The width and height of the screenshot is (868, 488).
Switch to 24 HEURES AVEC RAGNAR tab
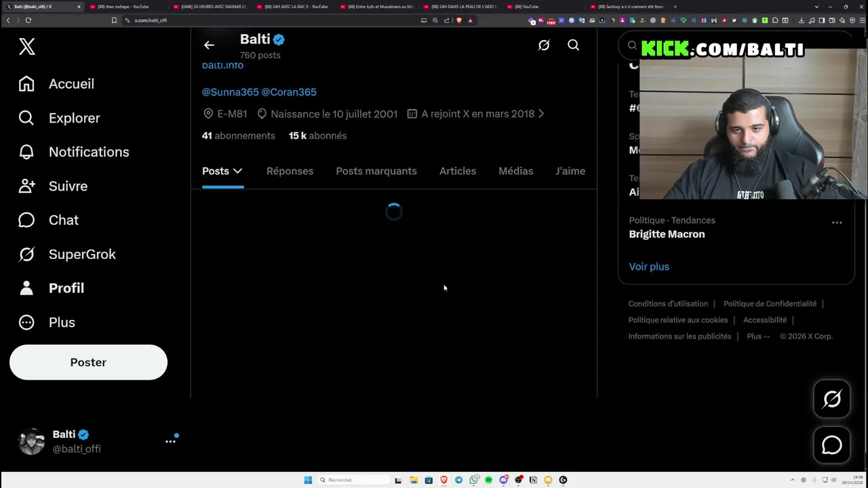pyautogui.click(x=210, y=7)
